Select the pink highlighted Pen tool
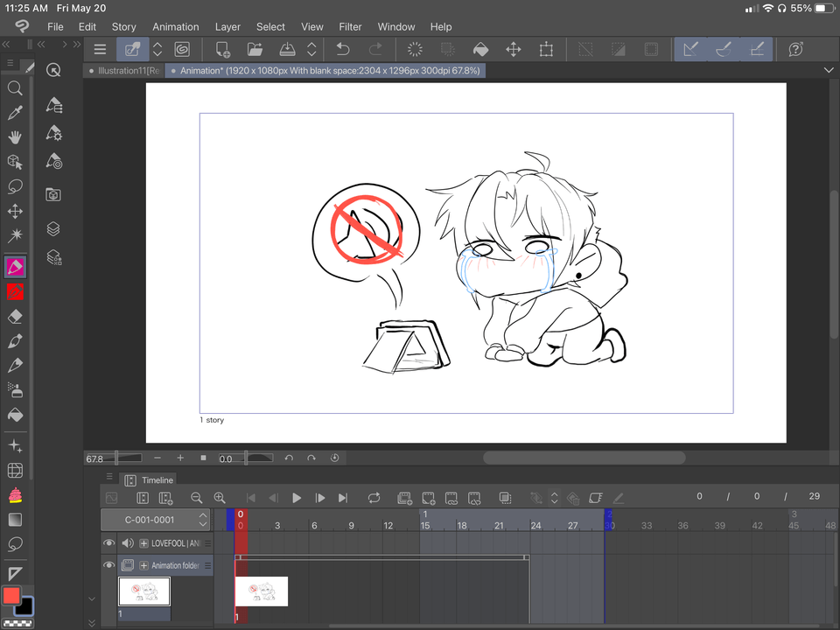 15,267
